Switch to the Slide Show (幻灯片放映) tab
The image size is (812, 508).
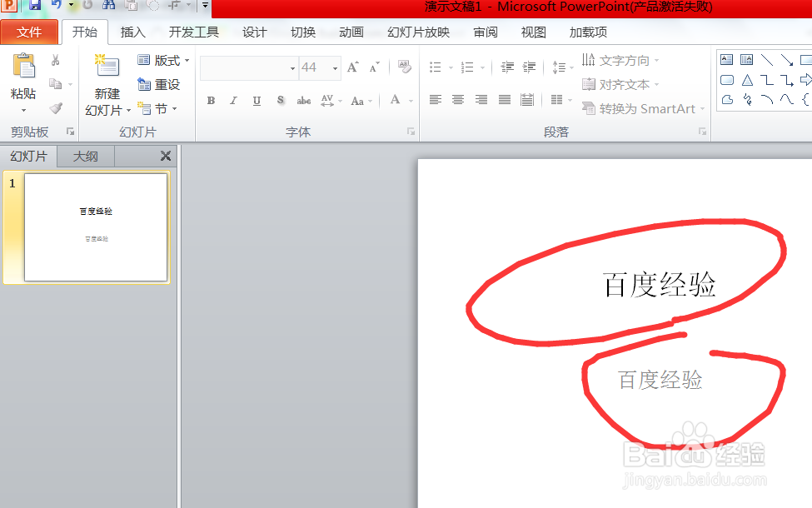point(418,32)
